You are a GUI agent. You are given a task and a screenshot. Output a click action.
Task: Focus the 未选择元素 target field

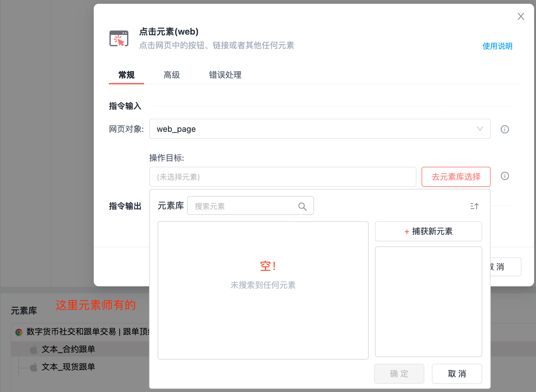click(282, 177)
